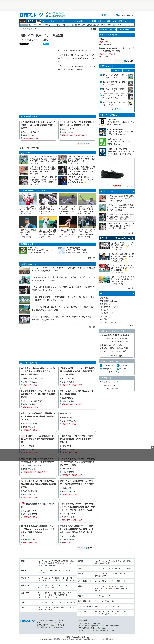
Task: Switch to the 1週間 ranking tab
Action: click(128, 70)
